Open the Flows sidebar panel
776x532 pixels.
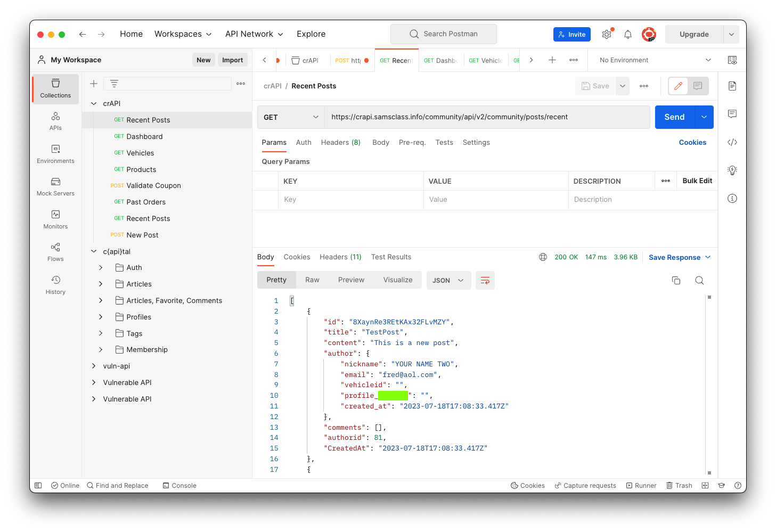(55, 252)
